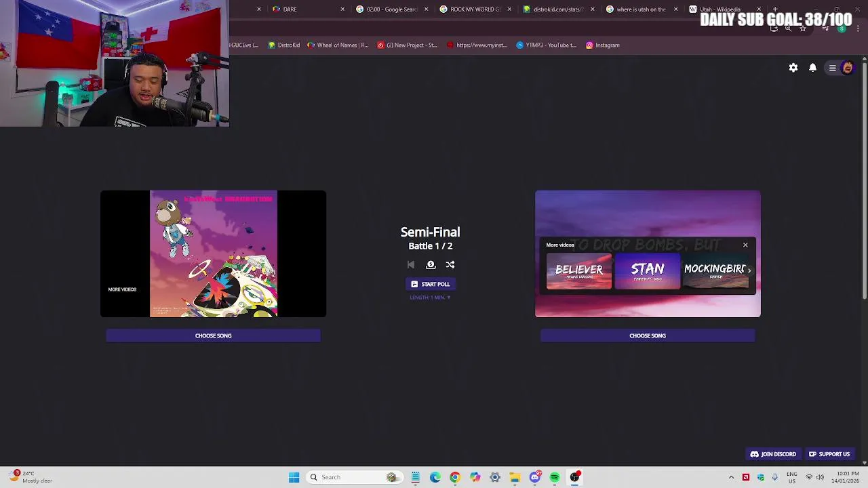The height and width of the screenshot is (488, 868).
Task: Open the Support Us link
Action: coord(829,454)
